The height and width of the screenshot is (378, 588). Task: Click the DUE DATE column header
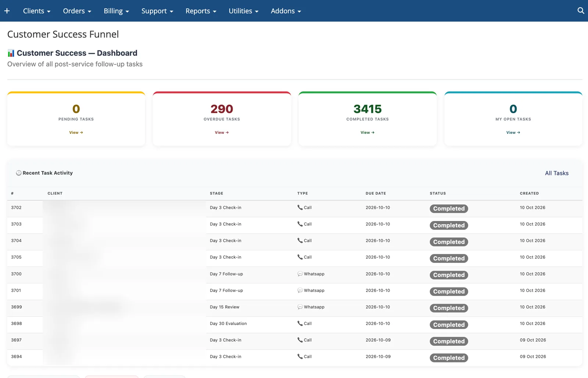[x=376, y=193]
